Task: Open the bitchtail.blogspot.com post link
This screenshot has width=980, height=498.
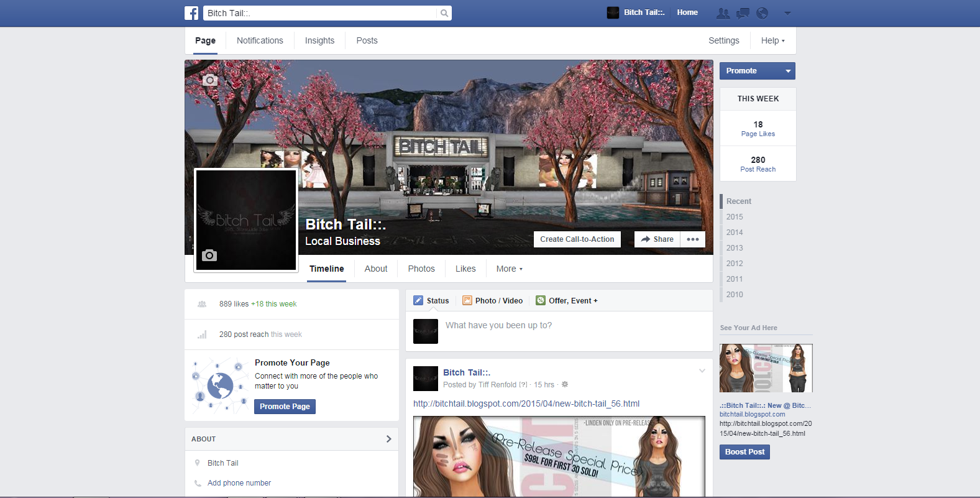Action: (526, 403)
